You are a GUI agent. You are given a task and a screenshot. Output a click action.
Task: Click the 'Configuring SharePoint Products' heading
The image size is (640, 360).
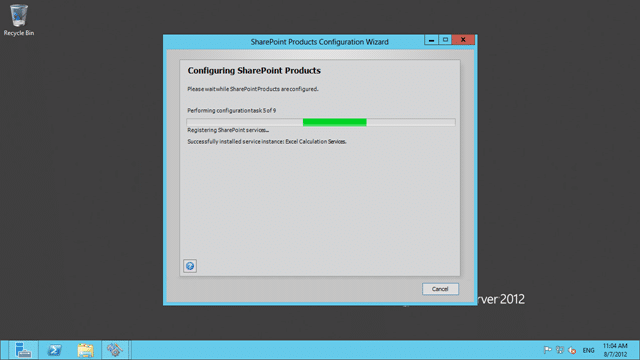(x=254, y=71)
